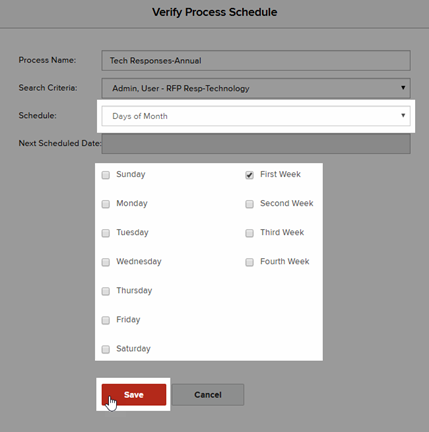Click the Search Criteria dropdown arrow
The image size is (429, 432).
pos(403,88)
